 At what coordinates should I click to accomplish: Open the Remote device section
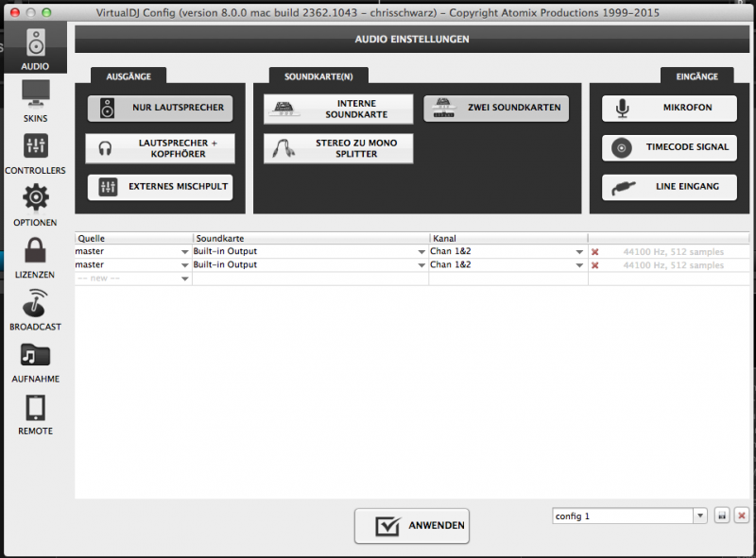click(x=35, y=414)
